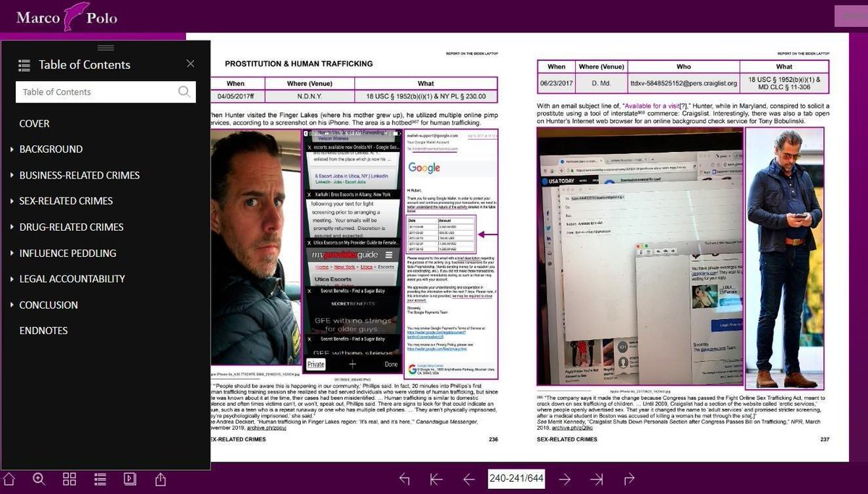Click the PROSTITUTION & HUMAN TRAFFICKING heading
868x494 pixels.
click(299, 64)
